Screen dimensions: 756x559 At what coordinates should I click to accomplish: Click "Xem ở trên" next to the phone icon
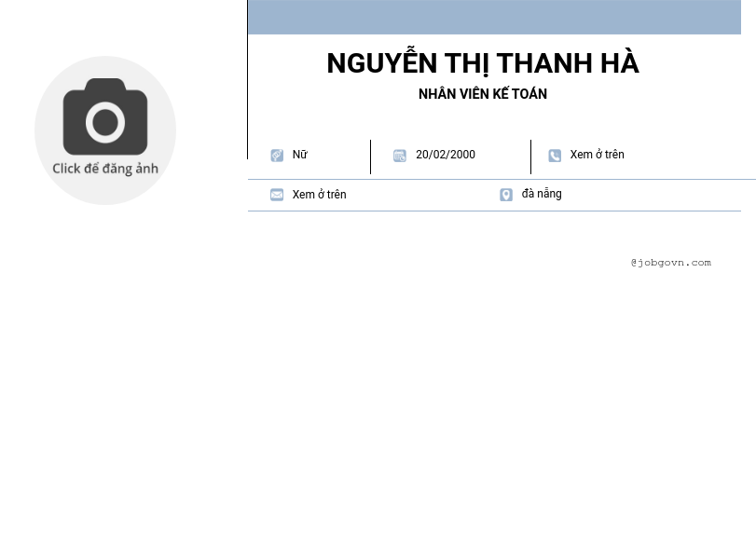[597, 155]
